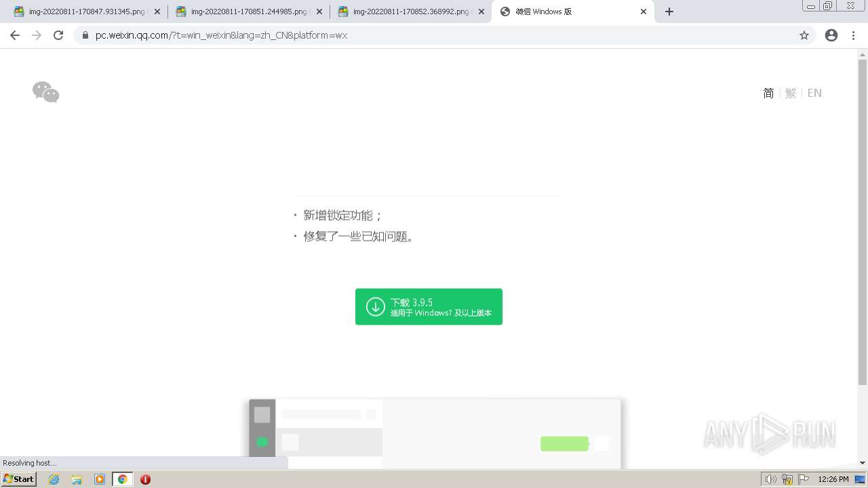868x488 pixels.
Task: Open the Windows Start menu
Action: [x=19, y=479]
